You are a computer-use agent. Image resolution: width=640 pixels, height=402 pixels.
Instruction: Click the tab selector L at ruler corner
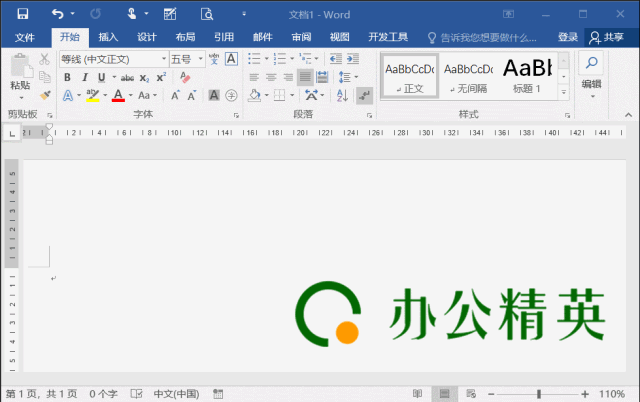[x=12, y=133]
